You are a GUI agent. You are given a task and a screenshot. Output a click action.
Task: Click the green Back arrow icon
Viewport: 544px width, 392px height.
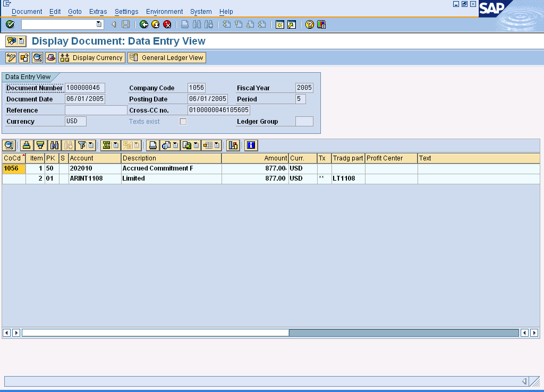tap(143, 24)
